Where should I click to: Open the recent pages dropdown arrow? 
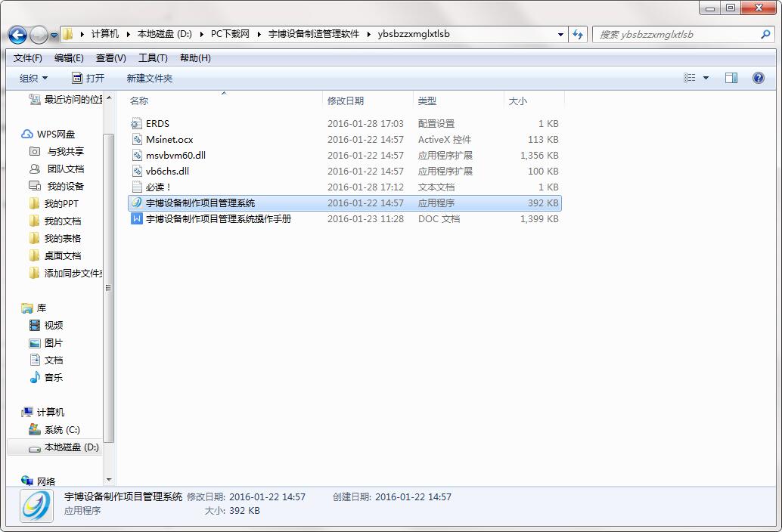pyautogui.click(x=54, y=36)
